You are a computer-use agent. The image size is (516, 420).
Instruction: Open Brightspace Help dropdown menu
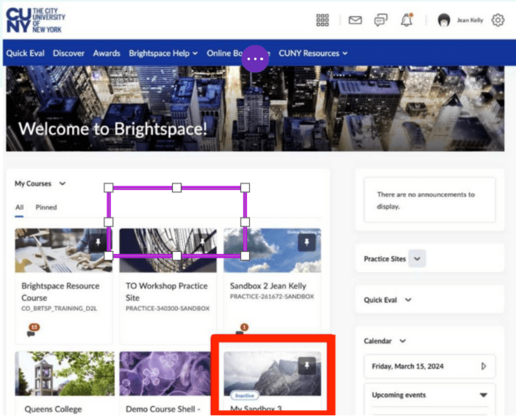(163, 53)
